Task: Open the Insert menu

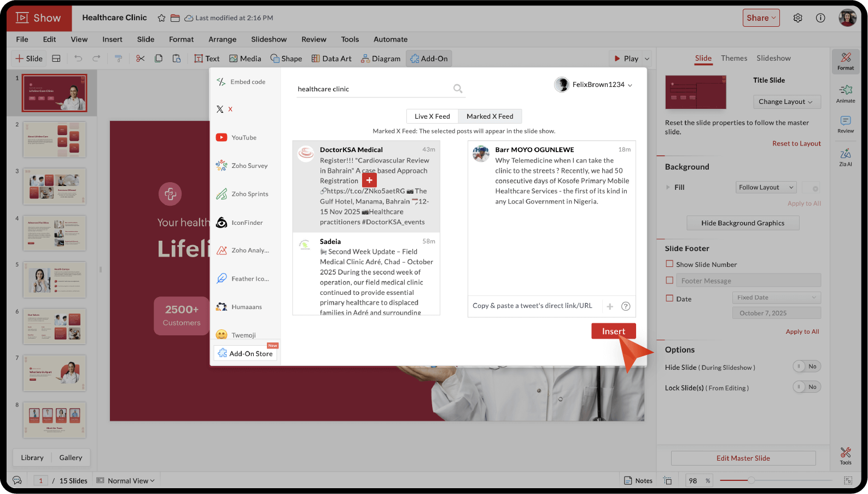Action: [112, 39]
